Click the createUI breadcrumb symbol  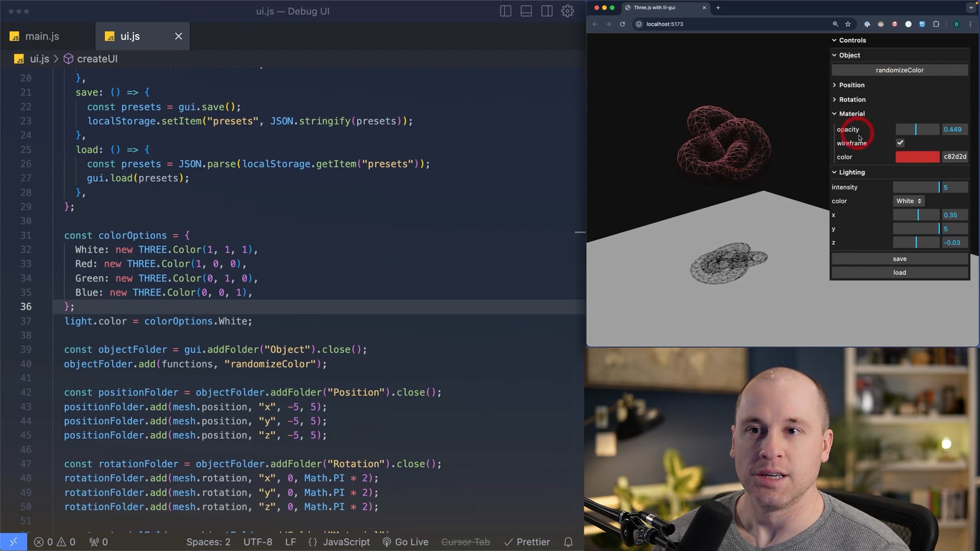[x=97, y=59]
